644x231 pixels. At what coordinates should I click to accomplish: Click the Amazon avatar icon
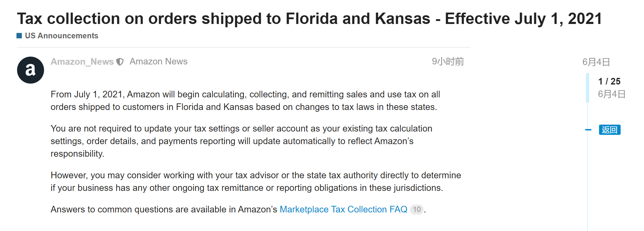click(x=31, y=70)
